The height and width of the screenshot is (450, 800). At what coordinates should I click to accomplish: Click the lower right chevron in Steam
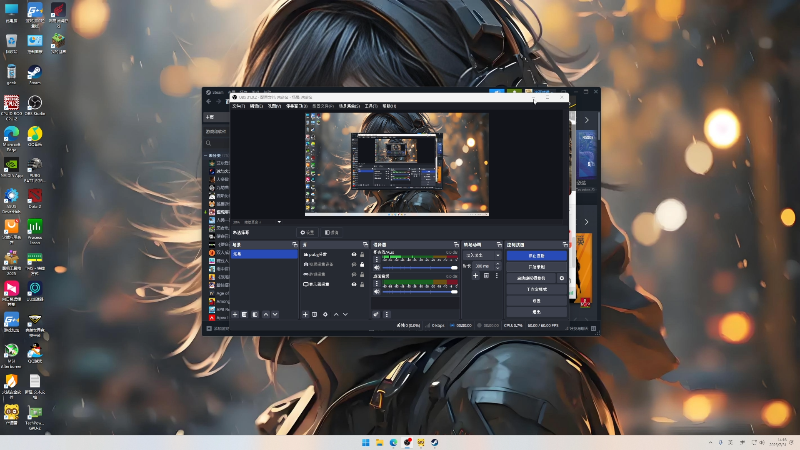[586, 222]
